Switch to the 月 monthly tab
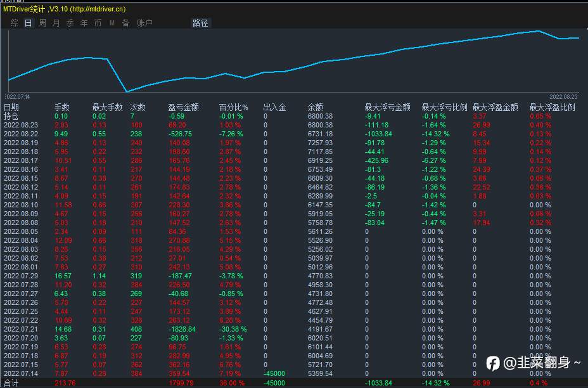Viewport: 588px width, 388px height. [x=56, y=23]
